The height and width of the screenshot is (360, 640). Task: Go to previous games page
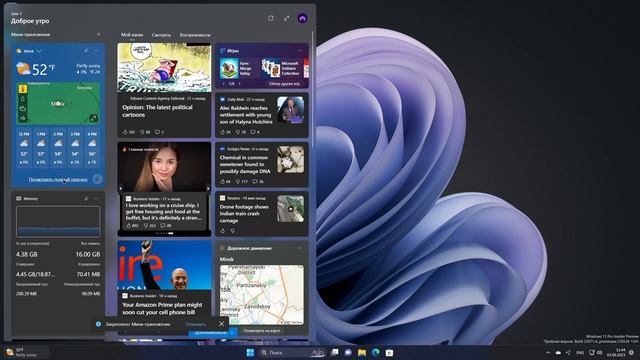pyautogui.click(x=223, y=84)
